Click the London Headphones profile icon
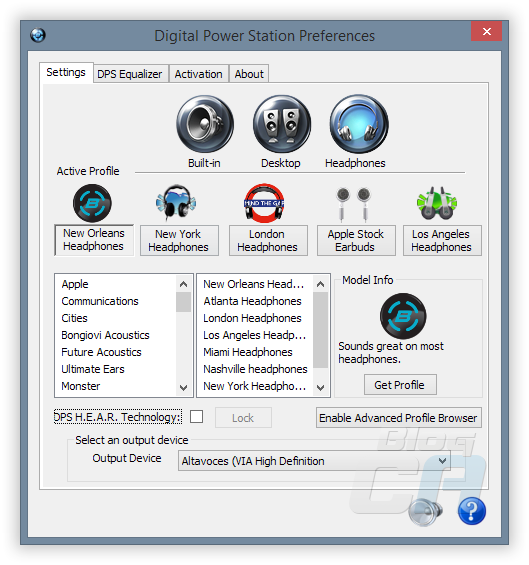The height and width of the screenshot is (565, 529). [x=264, y=203]
